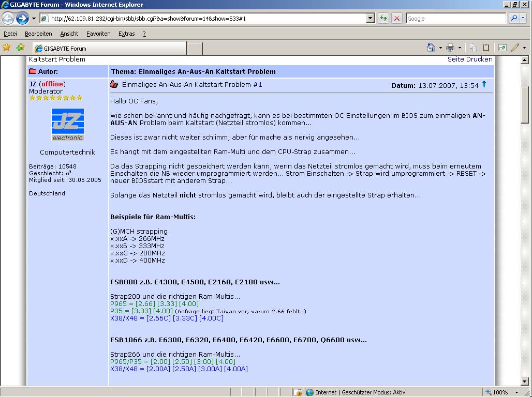Screen dimensions: 532x397
Task: Click the Print printer icon
Action: pyautogui.click(x=450, y=48)
